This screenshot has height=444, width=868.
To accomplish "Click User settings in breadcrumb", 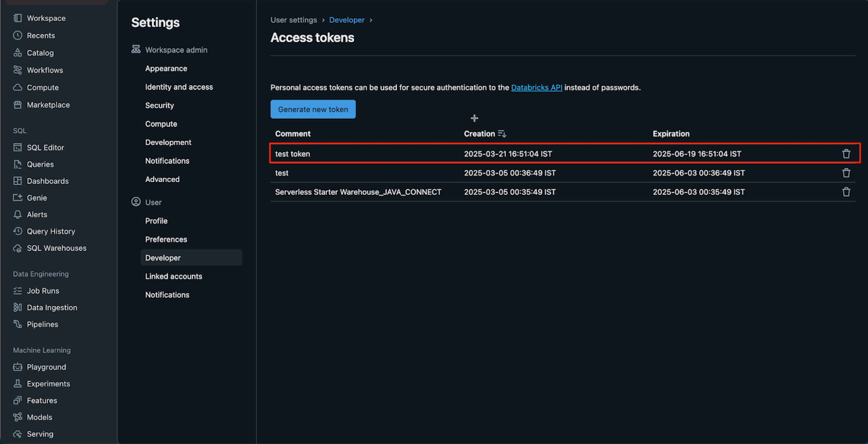I will tap(294, 20).
